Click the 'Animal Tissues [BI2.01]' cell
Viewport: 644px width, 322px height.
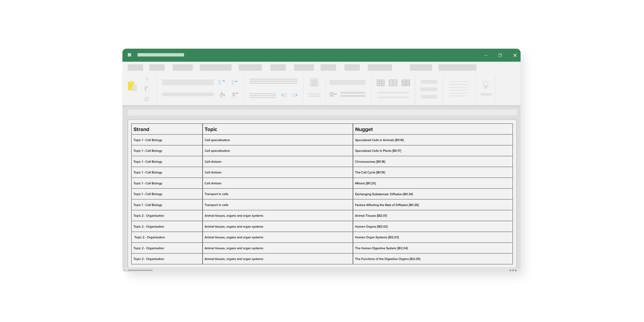click(x=433, y=215)
